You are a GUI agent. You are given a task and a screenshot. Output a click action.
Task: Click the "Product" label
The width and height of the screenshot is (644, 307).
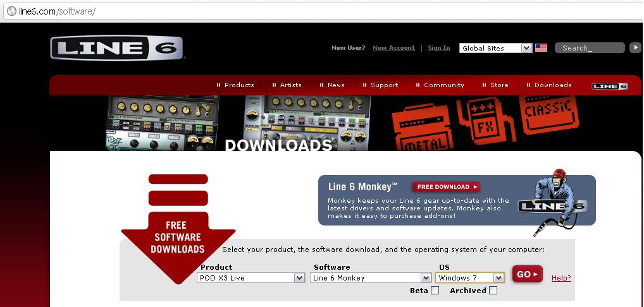coord(216,267)
